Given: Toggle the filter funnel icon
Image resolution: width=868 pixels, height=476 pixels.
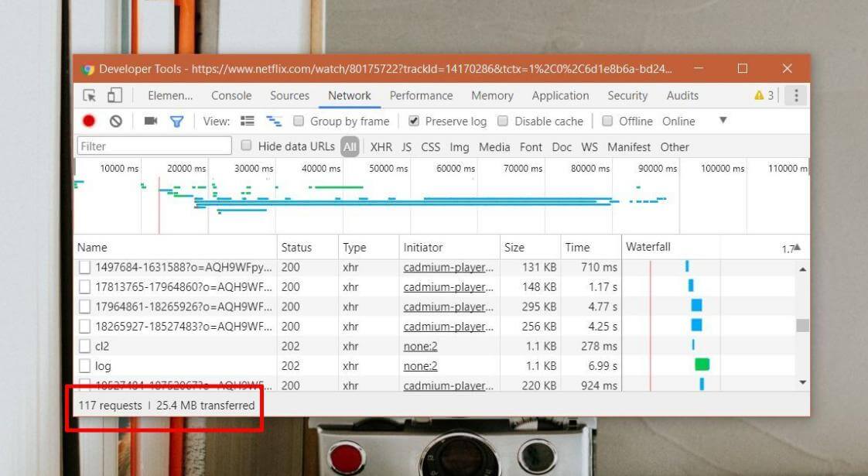Looking at the screenshot, I should [x=176, y=122].
